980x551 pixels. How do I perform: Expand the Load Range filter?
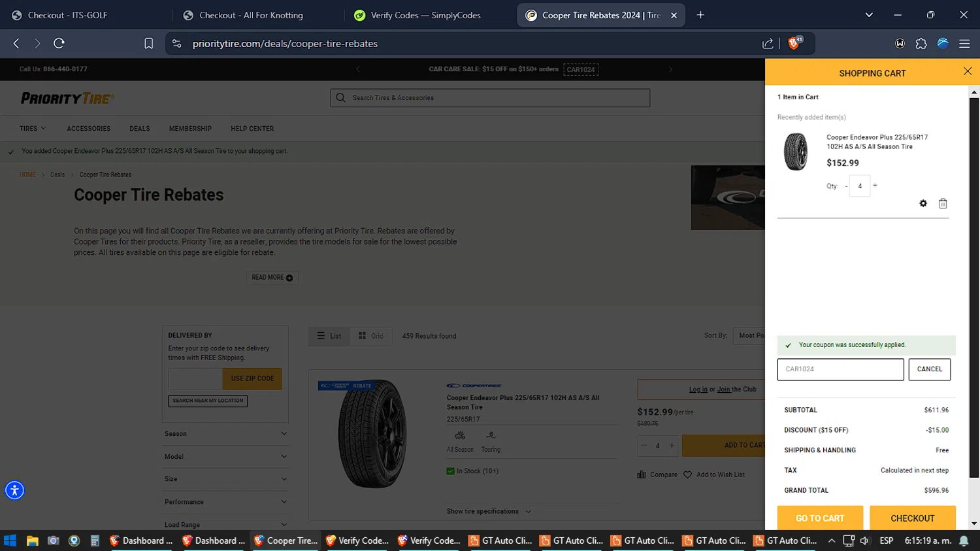point(225,525)
